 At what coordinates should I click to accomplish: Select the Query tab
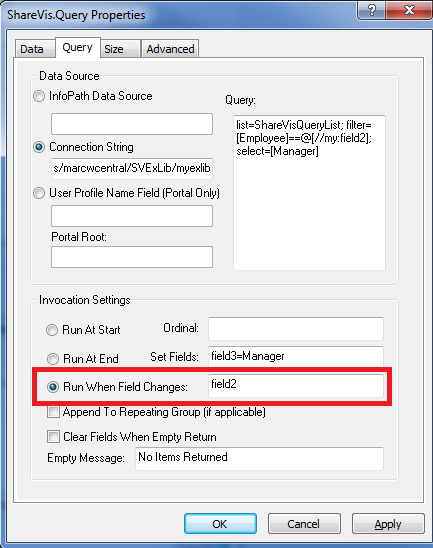coord(78,47)
